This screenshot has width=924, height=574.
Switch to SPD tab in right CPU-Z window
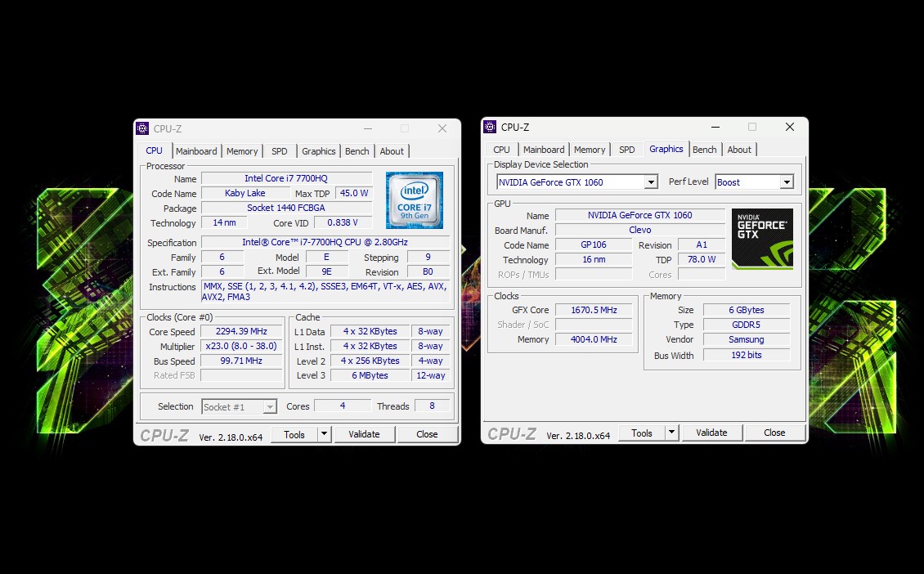pos(627,150)
